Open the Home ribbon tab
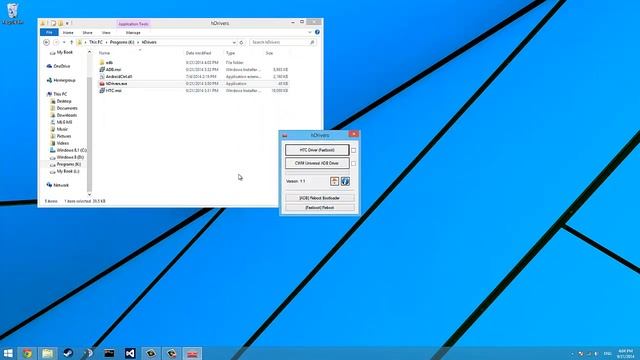This screenshot has width=640, height=360. point(68,32)
